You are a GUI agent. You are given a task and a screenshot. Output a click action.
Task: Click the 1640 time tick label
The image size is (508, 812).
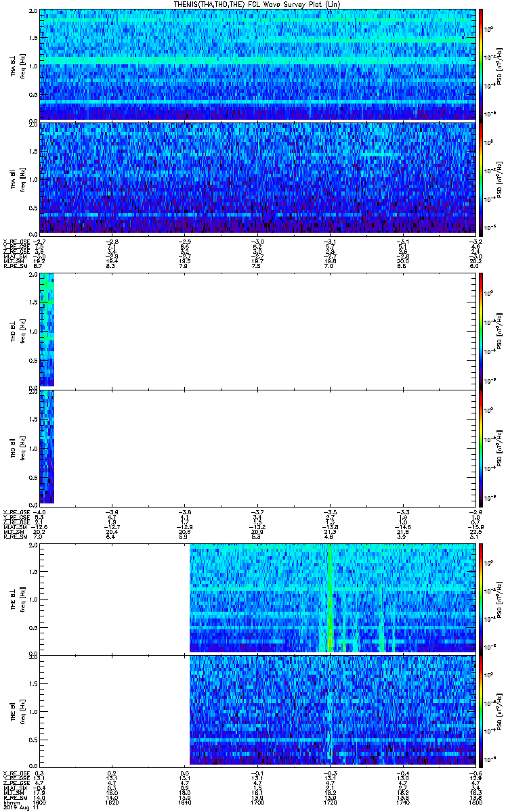[x=184, y=801]
